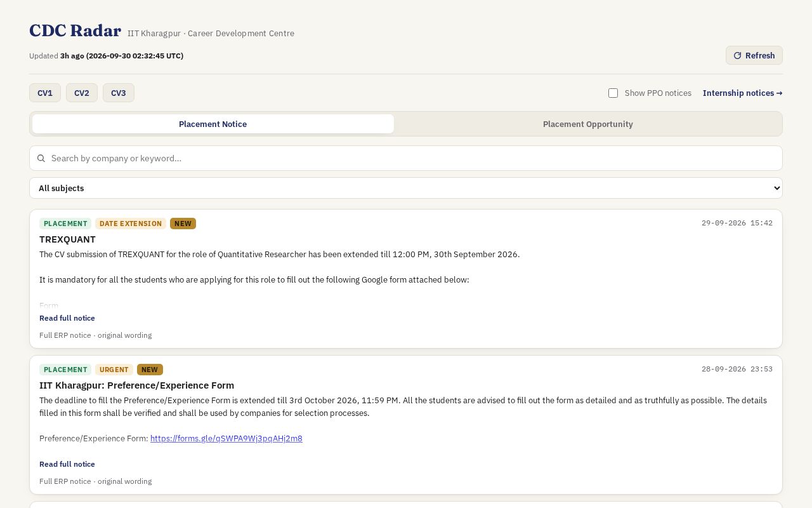This screenshot has height=508, width=812.
Task: Click IIT Kharagpur Career Development Centre subtitle
Action: point(211,33)
